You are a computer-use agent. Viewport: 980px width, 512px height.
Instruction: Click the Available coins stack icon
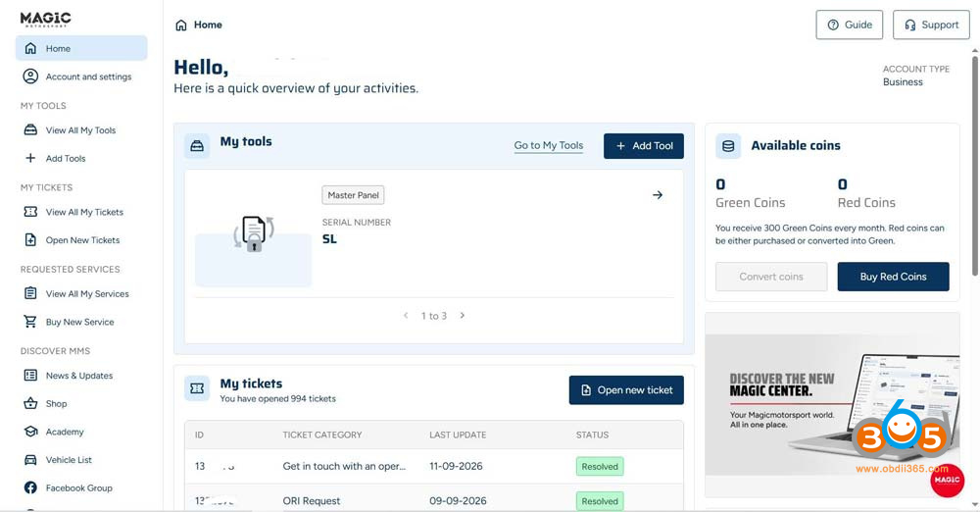[x=728, y=146]
